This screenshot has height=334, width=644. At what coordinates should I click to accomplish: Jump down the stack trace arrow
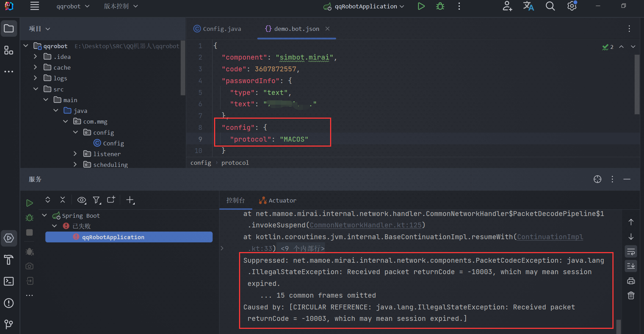pos(631,237)
